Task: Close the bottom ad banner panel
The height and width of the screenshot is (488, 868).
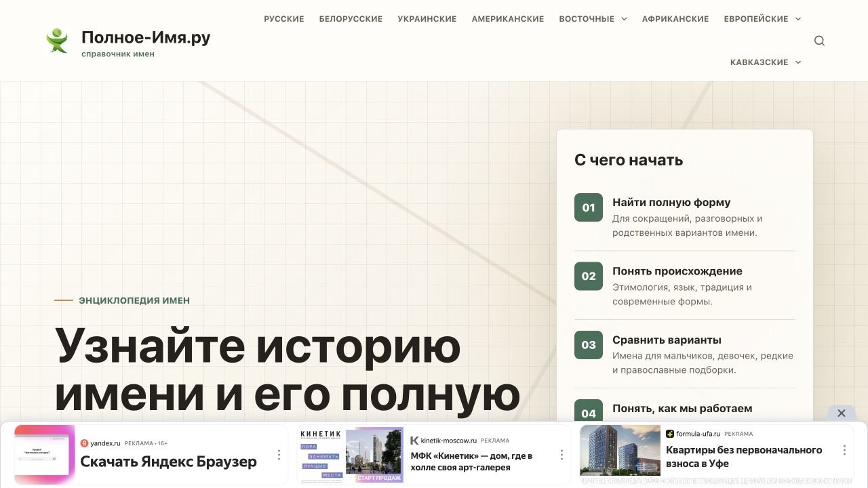Action: (x=841, y=413)
